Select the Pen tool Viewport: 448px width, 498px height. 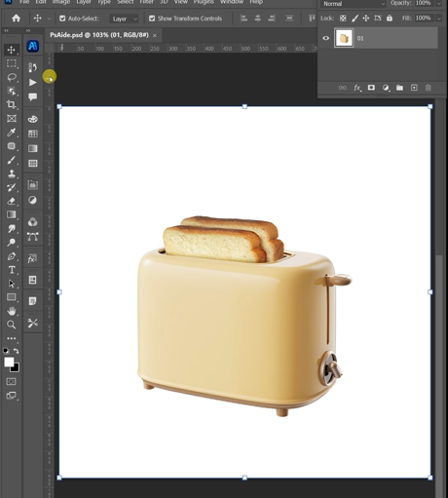[x=12, y=256]
